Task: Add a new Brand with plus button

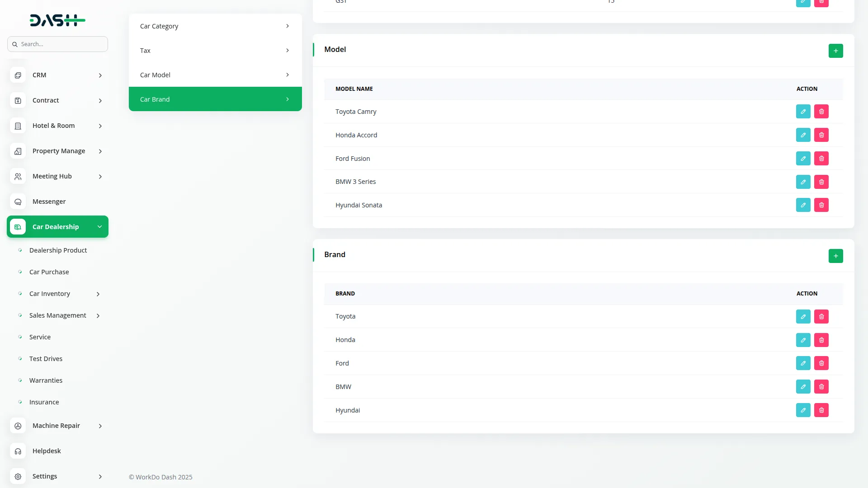Action: [835, 256]
